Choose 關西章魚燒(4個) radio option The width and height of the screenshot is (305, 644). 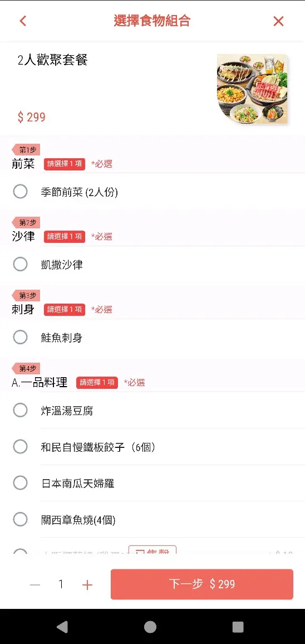tap(20, 520)
